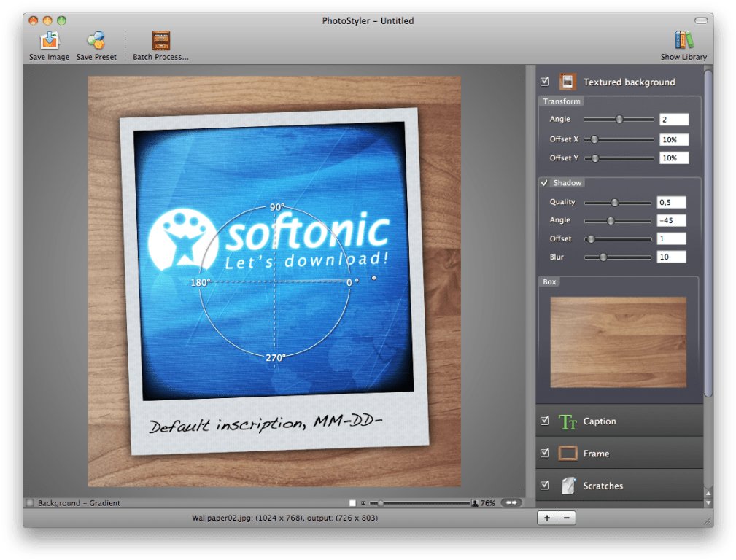Click the 180° marker on the dial
The width and height of the screenshot is (736, 560).
pos(201,283)
